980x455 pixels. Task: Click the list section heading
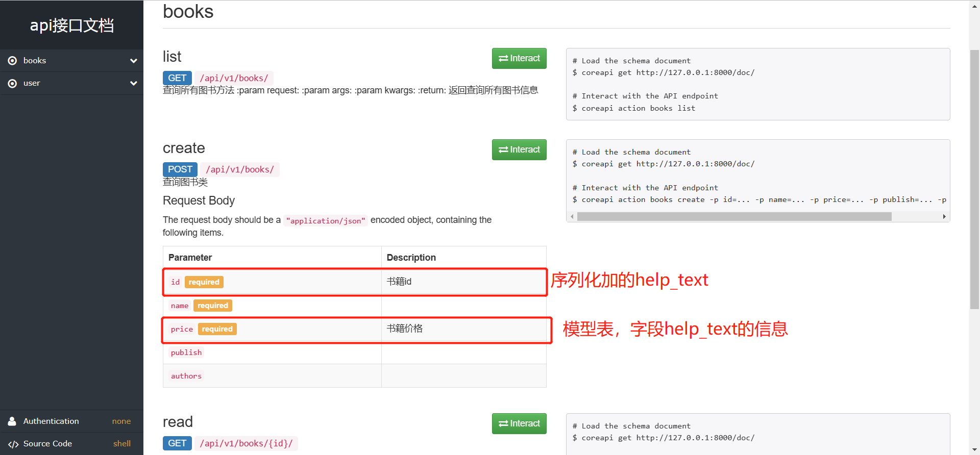coord(172,57)
